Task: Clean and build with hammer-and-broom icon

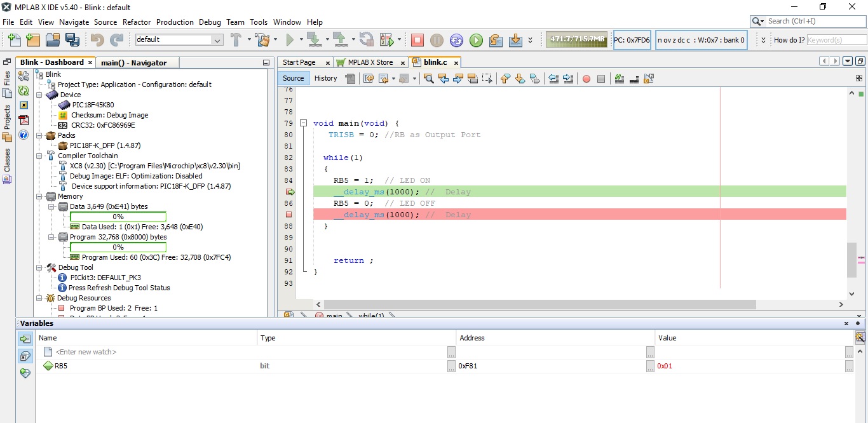Action: [262, 40]
